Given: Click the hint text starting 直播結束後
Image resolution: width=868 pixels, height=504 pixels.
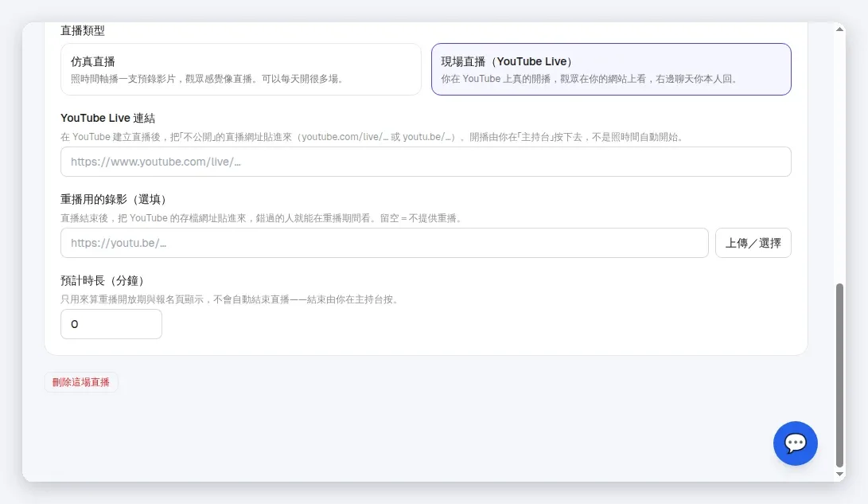Looking at the screenshot, I should (261, 218).
